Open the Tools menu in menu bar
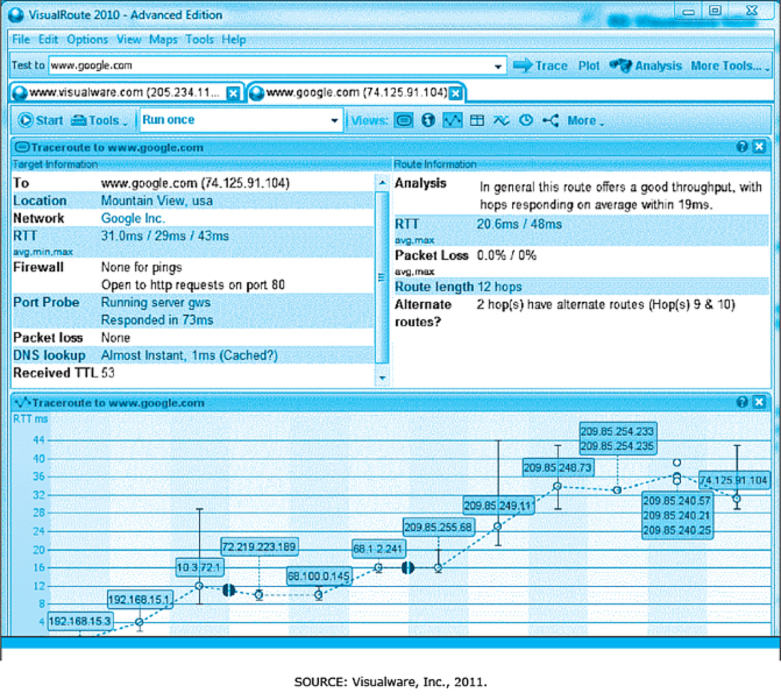 [x=199, y=40]
